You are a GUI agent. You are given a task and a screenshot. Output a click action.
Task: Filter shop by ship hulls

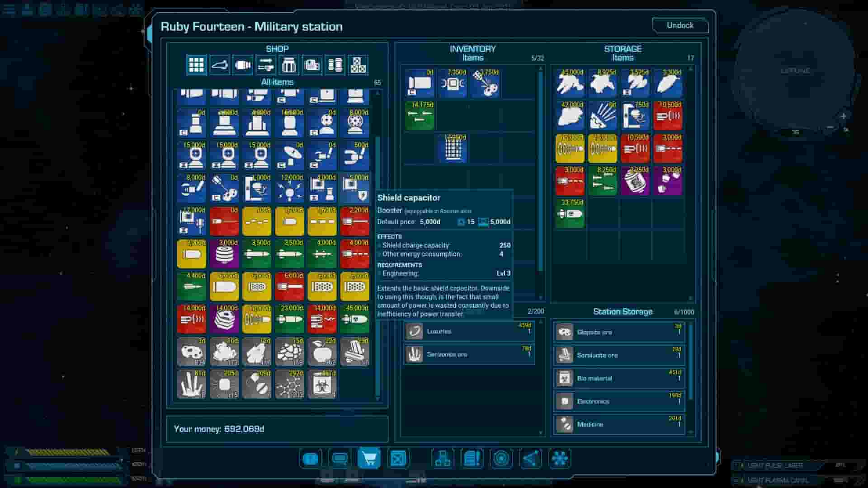click(219, 66)
